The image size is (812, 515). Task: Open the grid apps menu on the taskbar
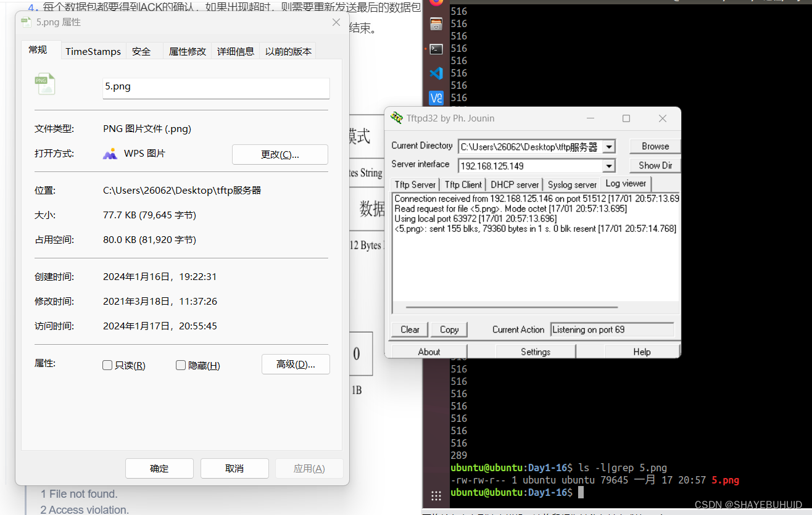[x=436, y=495]
